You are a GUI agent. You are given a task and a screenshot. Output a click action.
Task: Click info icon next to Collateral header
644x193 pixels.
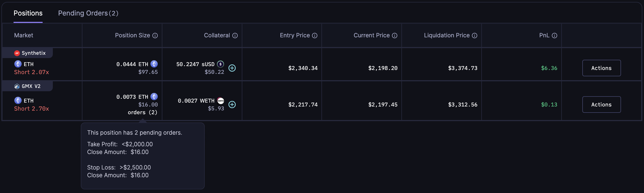pyautogui.click(x=235, y=35)
